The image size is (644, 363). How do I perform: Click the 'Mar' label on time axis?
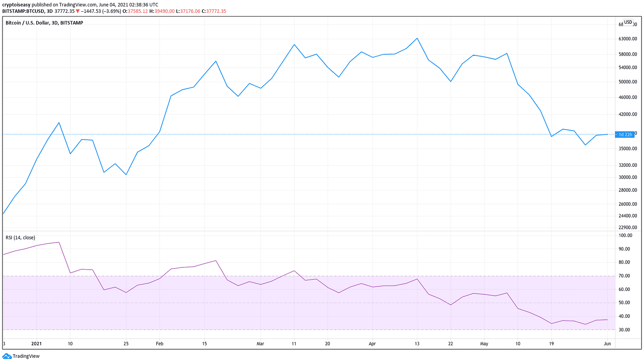260,344
